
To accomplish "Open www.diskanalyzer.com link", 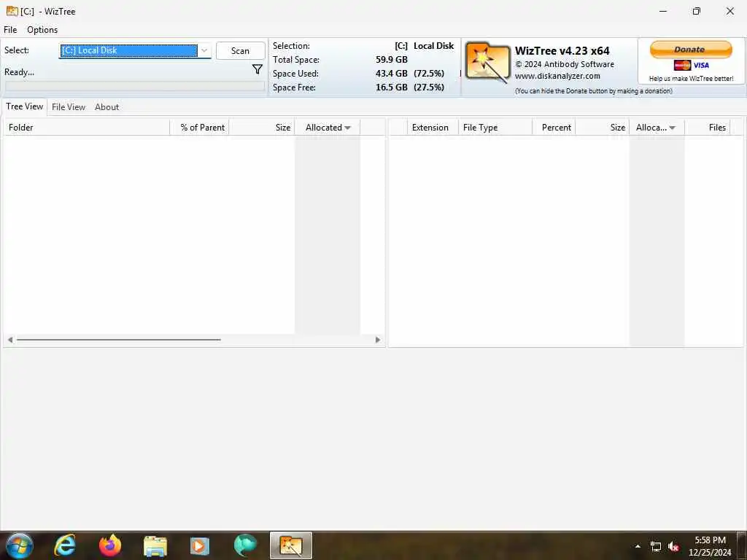I will pyautogui.click(x=557, y=76).
